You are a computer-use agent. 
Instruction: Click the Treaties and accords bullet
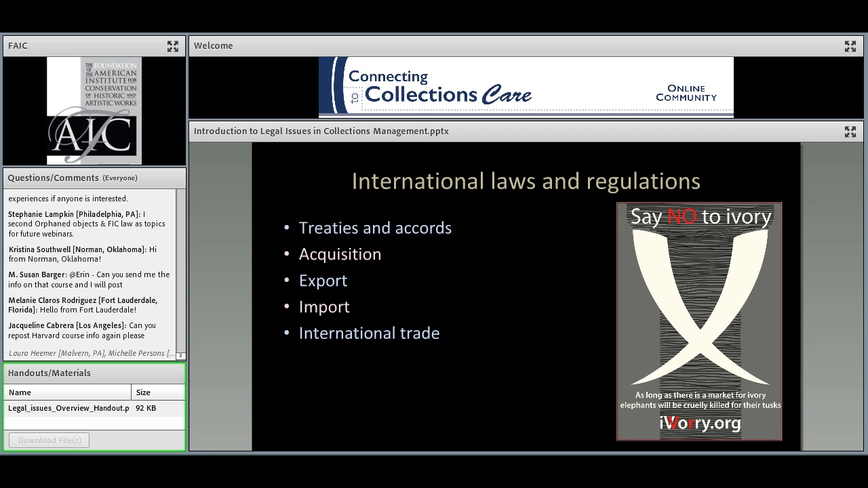(375, 228)
